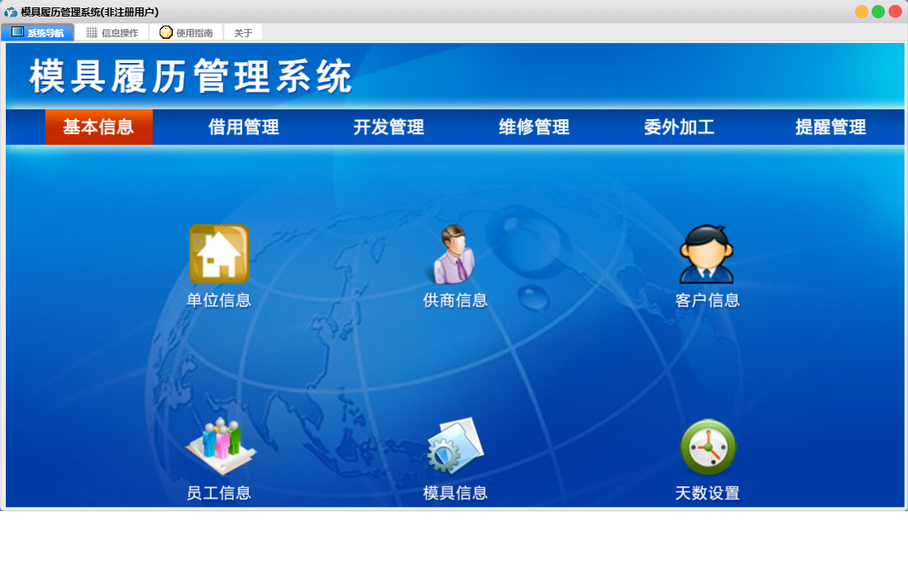
Task: Select the 借用管理 navigation item
Action: pyautogui.click(x=244, y=127)
